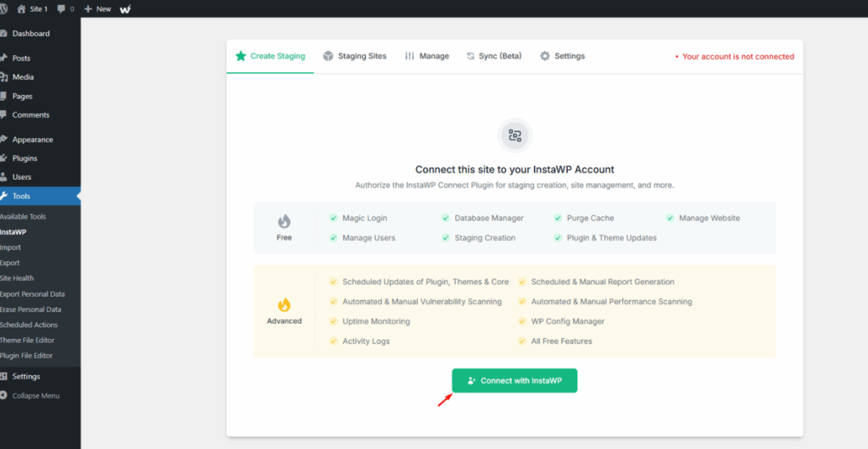Click the sliders icon next to Manage
Viewport: 868px width, 449px height.
point(409,56)
